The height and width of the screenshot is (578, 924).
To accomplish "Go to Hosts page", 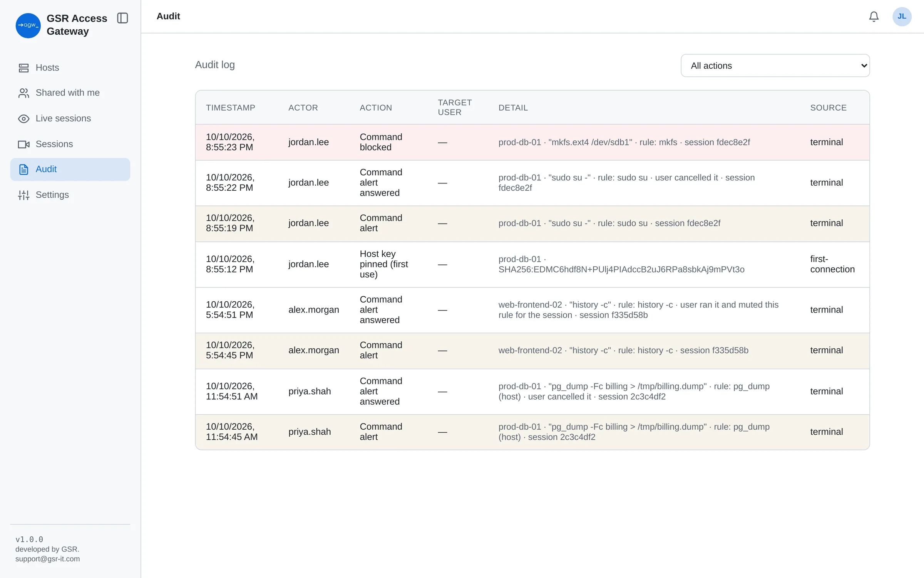I will pos(70,68).
